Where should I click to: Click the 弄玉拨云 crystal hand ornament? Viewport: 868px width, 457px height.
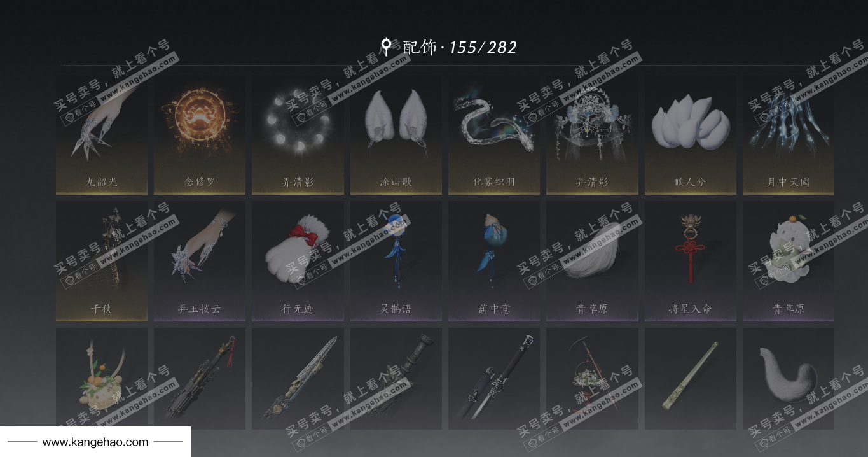200,262
